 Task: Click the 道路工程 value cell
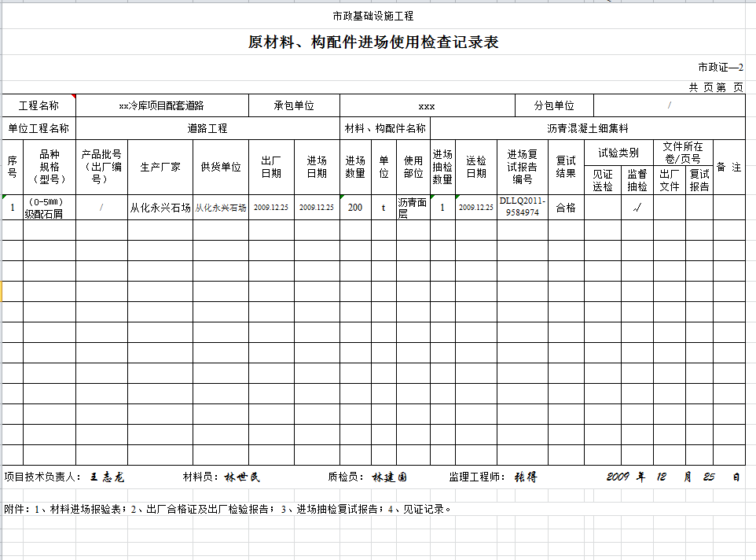coord(207,128)
